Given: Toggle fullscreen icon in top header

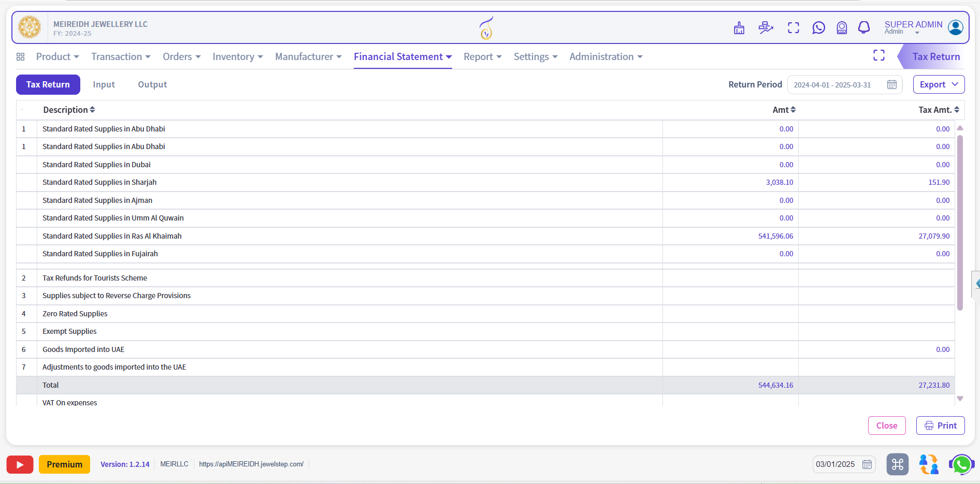Looking at the screenshot, I should click(794, 28).
